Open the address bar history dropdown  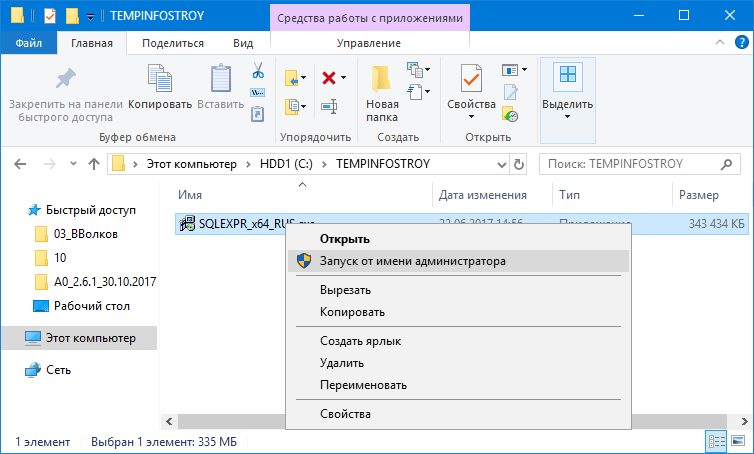point(501,163)
